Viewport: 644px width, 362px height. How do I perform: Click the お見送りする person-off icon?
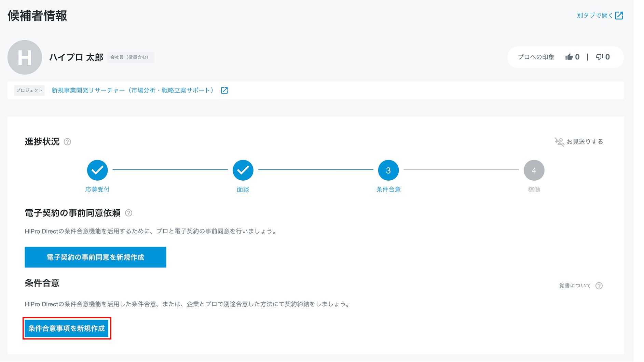[x=559, y=142]
